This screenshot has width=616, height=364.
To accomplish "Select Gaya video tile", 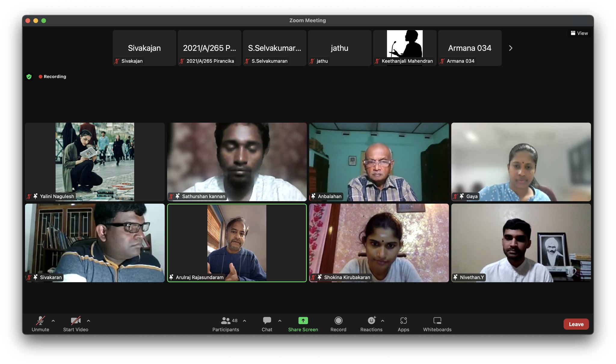I will pos(521,162).
